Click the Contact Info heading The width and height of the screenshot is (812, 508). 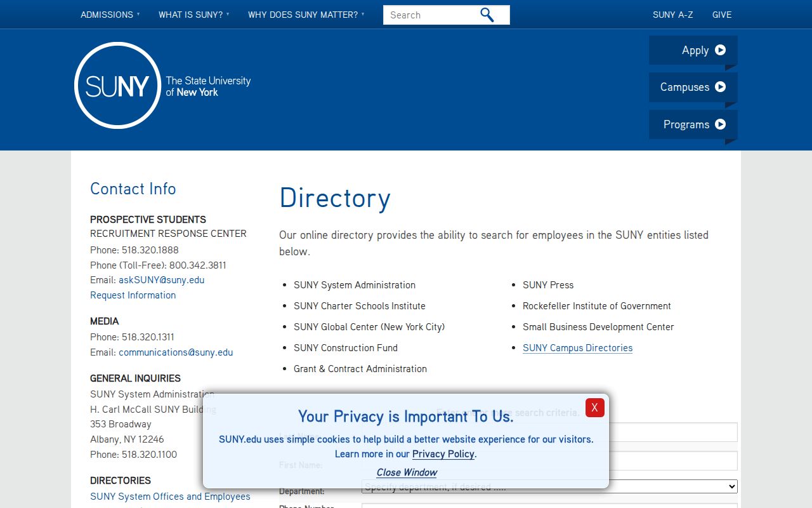[x=133, y=189]
